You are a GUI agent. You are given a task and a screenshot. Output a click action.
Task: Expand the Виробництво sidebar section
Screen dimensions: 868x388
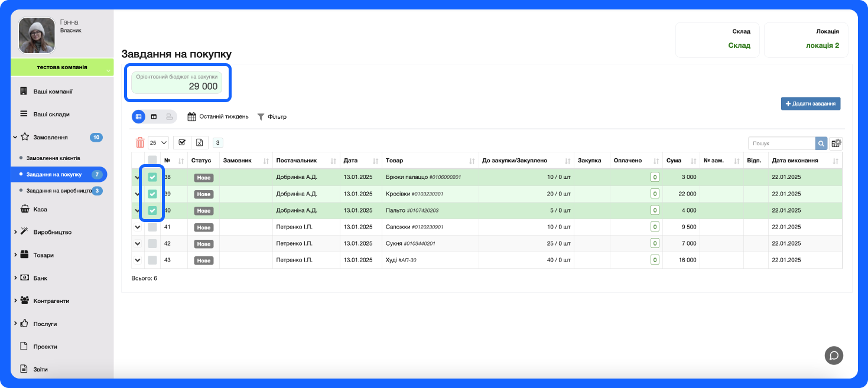(52, 232)
